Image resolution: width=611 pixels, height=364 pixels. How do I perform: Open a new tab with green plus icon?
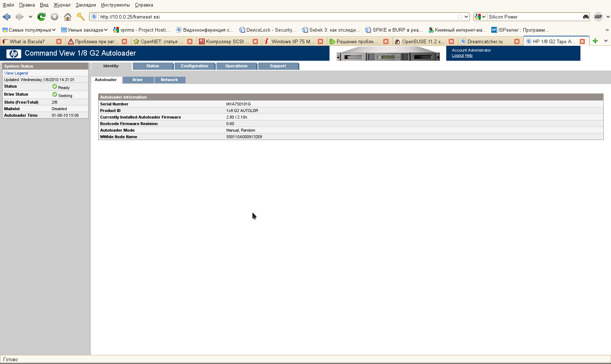point(595,41)
